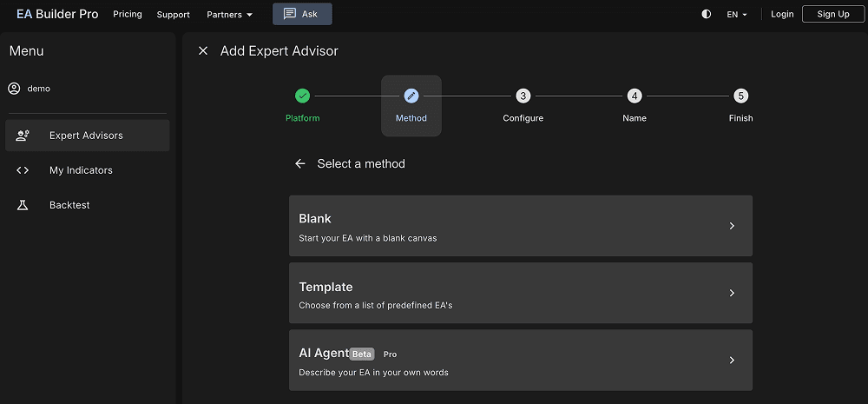
Task: Click the Sign Up button
Action: point(833,14)
